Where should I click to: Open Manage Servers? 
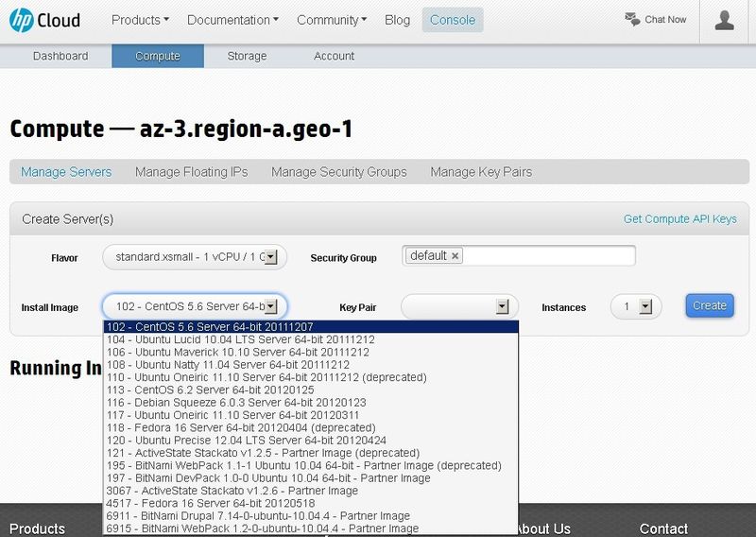66,172
